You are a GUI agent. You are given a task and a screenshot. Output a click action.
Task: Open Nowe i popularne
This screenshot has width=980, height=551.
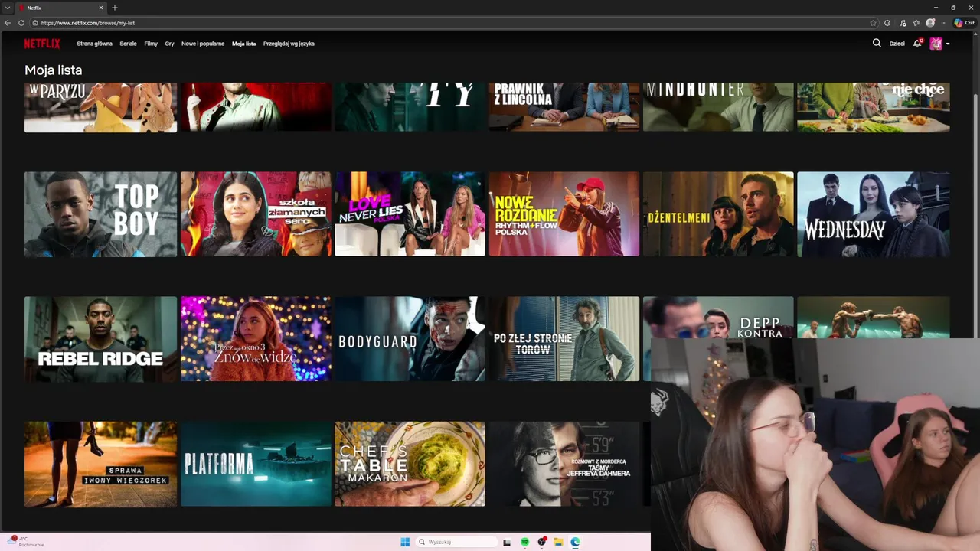pyautogui.click(x=203, y=44)
